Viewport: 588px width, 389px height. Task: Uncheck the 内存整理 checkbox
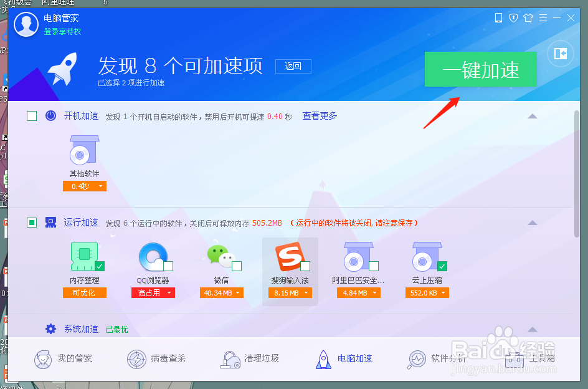pyautogui.click(x=100, y=266)
